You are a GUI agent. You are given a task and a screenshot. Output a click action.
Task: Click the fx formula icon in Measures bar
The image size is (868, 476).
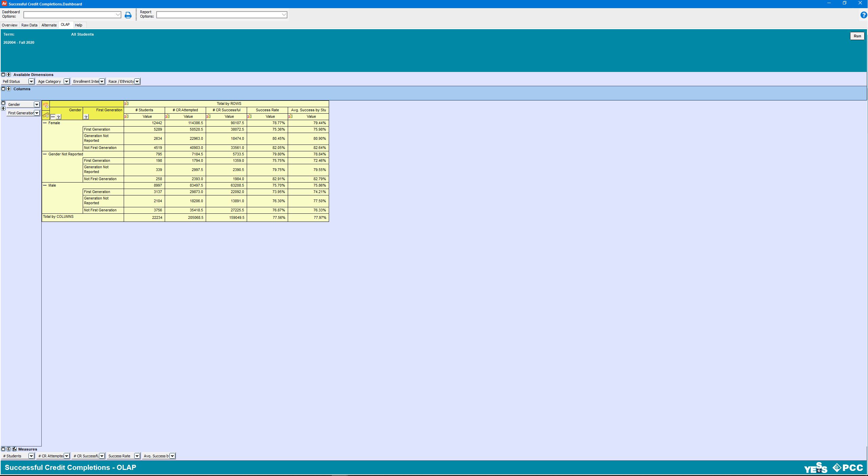pos(14,449)
